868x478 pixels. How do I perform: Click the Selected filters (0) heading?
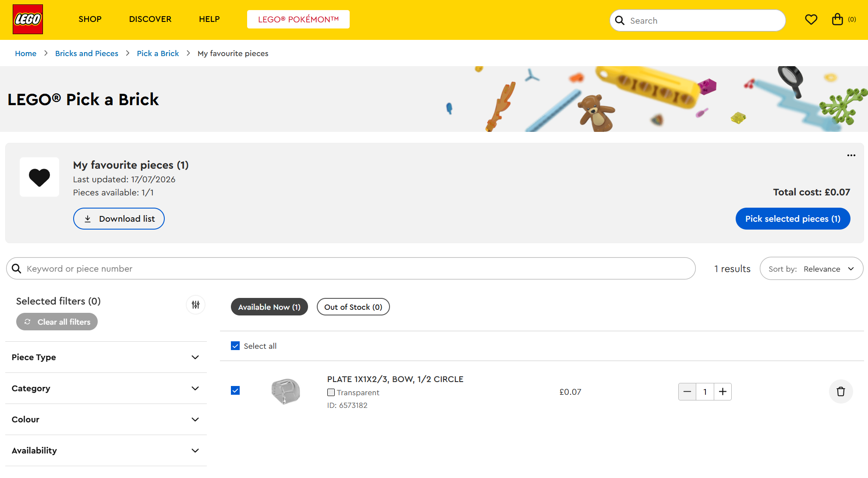[58, 301]
